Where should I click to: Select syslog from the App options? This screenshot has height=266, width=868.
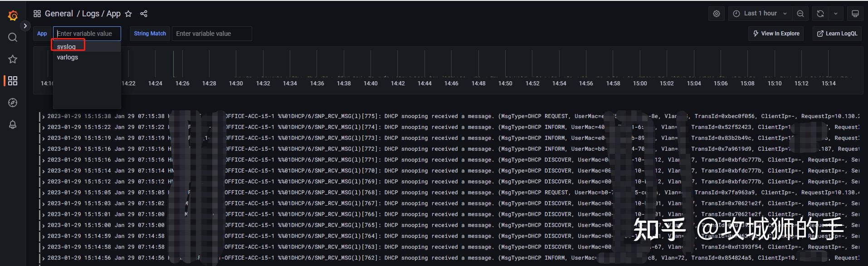click(67, 47)
